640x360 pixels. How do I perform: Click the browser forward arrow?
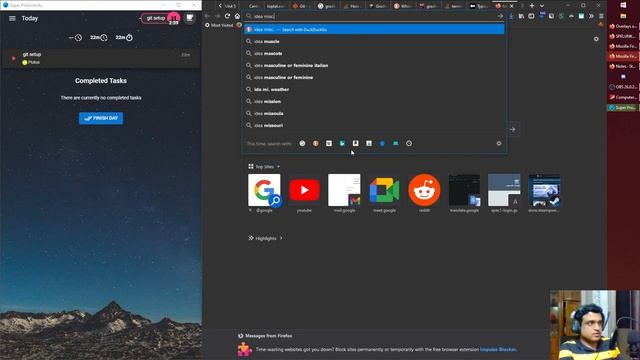point(217,16)
